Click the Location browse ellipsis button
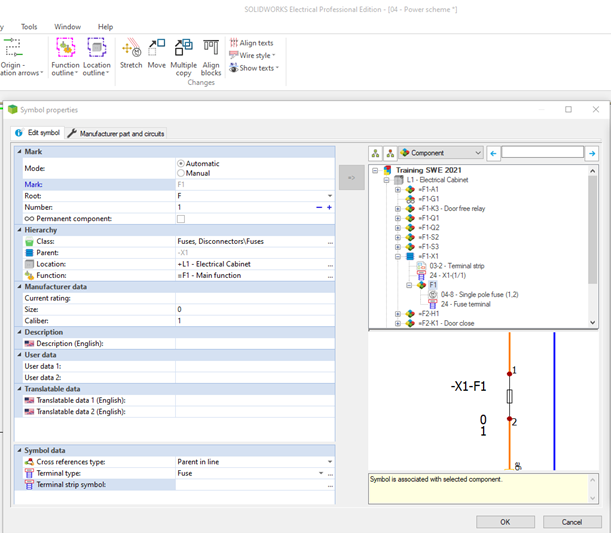 click(330, 264)
